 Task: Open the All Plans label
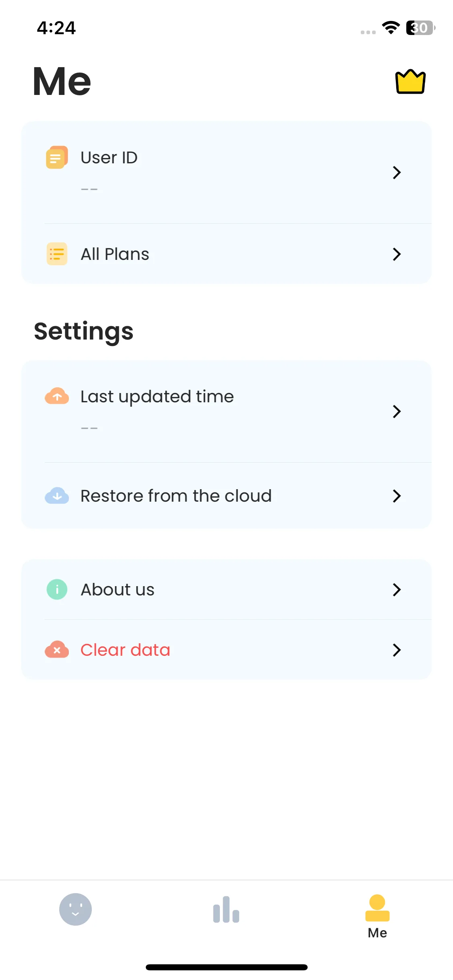click(115, 254)
